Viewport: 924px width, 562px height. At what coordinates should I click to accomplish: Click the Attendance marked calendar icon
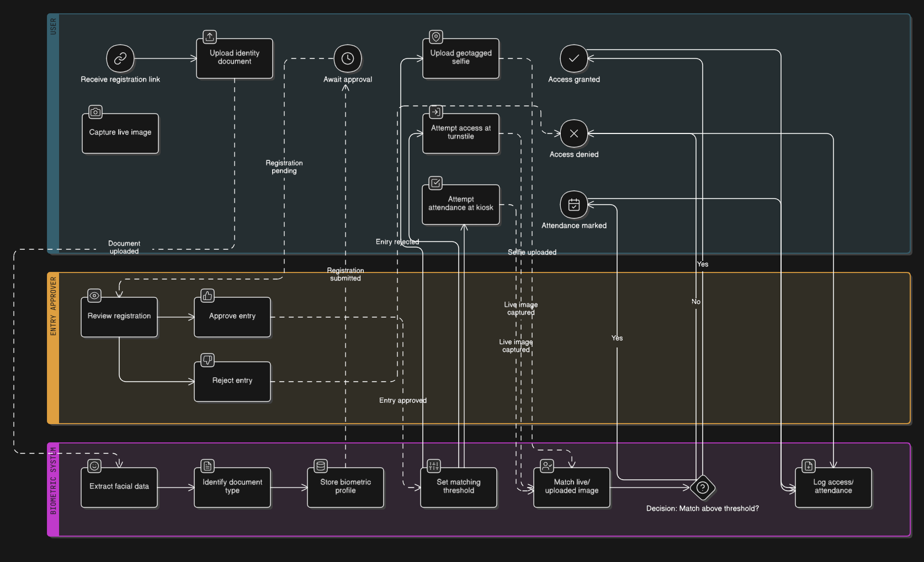pyautogui.click(x=574, y=205)
